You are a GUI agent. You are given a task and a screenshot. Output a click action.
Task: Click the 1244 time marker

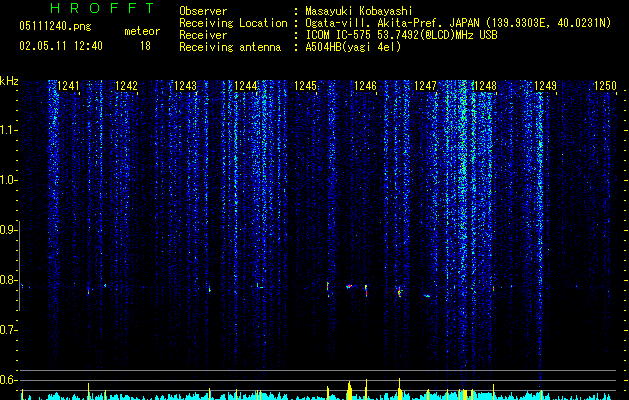[x=246, y=86]
